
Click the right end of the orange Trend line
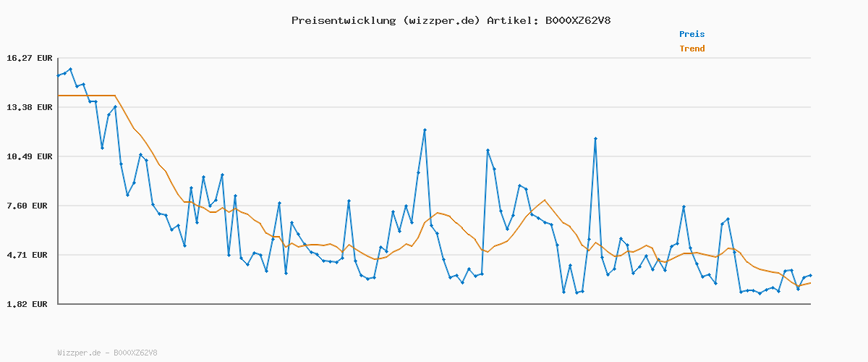(x=810, y=282)
